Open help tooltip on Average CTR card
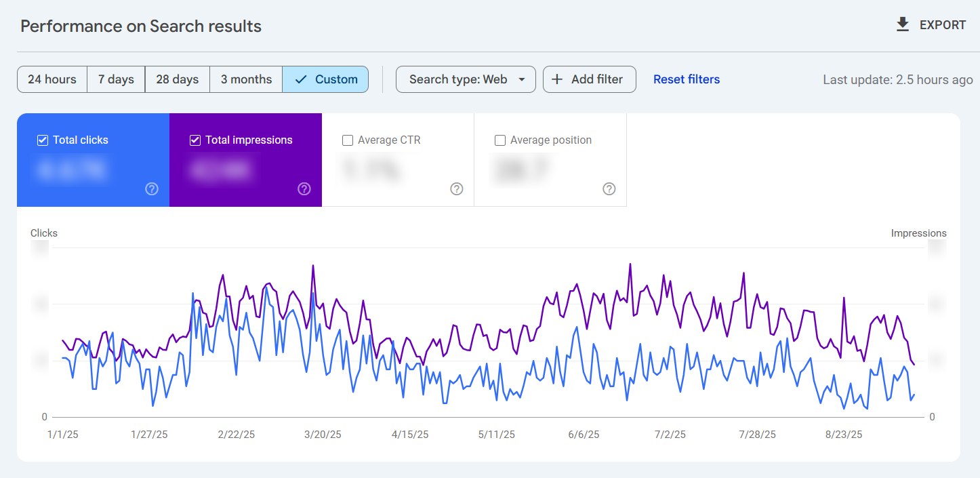Image resolution: width=980 pixels, height=478 pixels. point(456,189)
